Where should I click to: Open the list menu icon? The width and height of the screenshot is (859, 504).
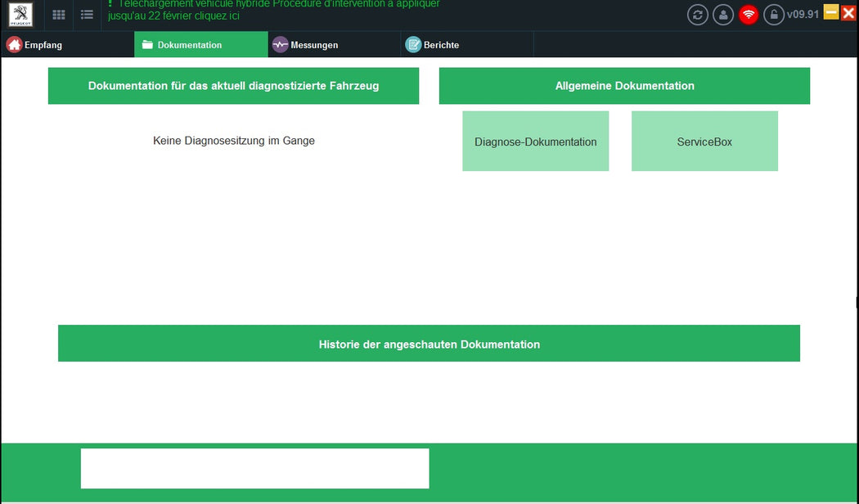(x=87, y=14)
